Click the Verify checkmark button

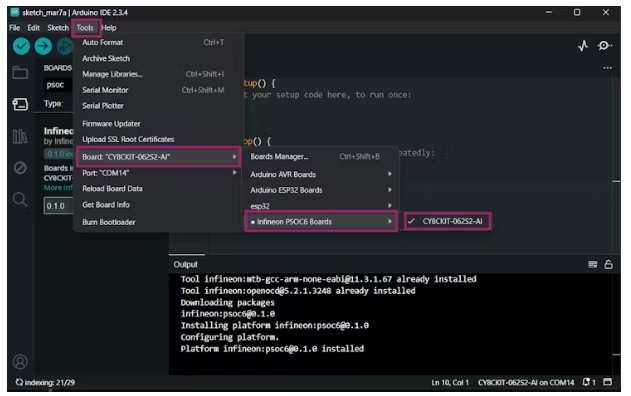tap(21, 46)
